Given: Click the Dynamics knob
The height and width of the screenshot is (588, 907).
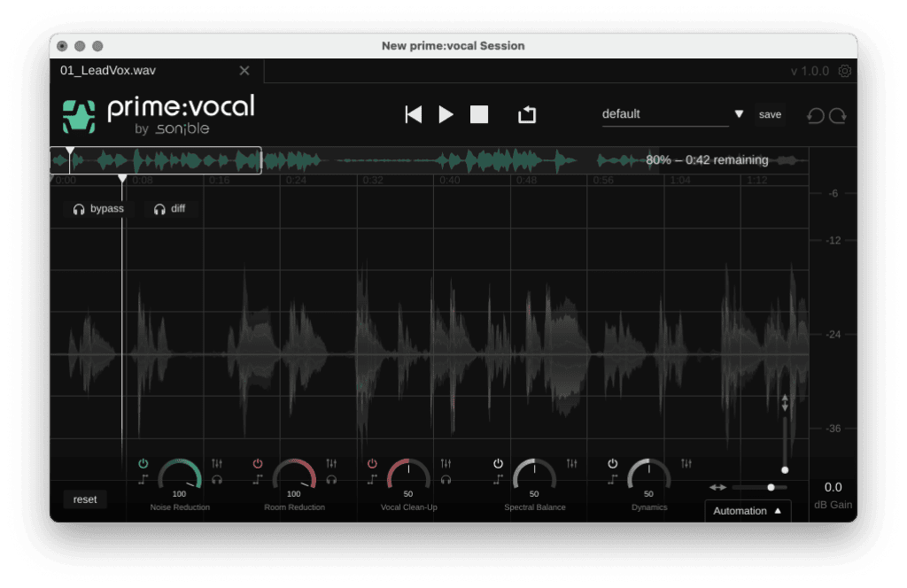Looking at the screenshot, I should tap(649, 476).
